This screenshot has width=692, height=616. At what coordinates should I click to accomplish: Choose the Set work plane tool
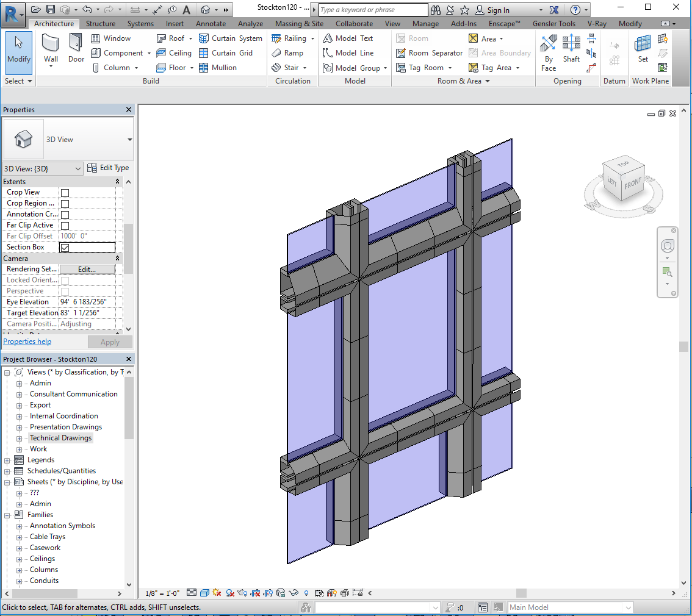coord(643,49)
